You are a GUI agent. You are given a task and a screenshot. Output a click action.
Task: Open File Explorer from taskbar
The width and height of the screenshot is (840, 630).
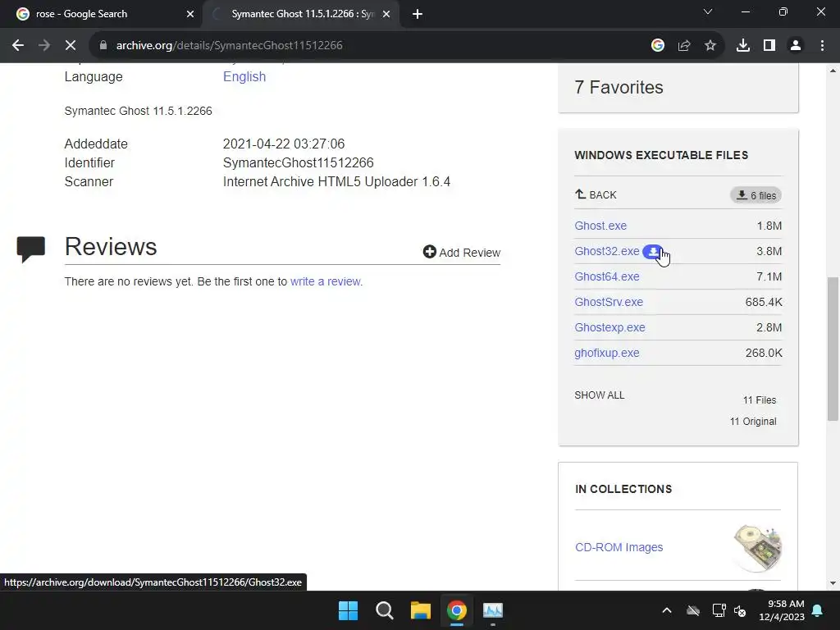coord(421,610)
